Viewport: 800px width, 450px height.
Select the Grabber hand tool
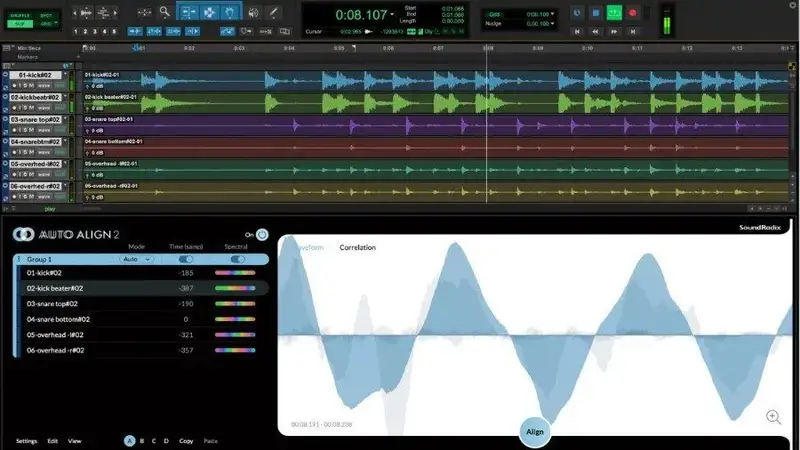point(230,12)
